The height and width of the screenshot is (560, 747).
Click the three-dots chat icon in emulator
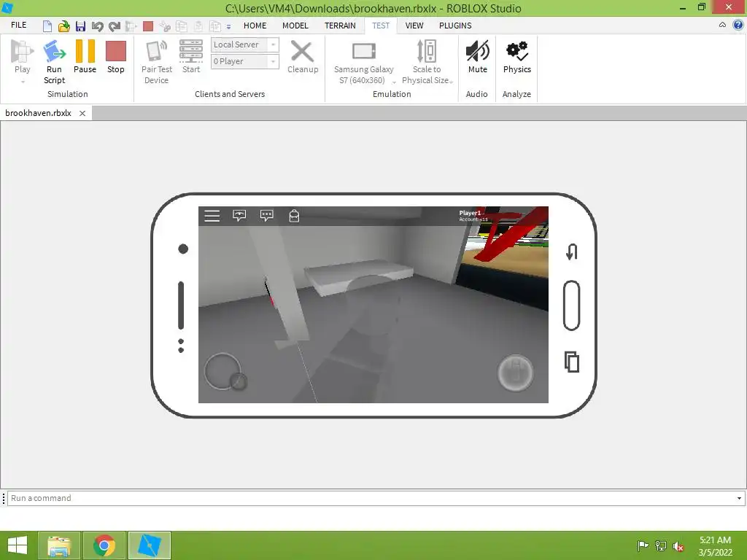click(x=267, y=216)
